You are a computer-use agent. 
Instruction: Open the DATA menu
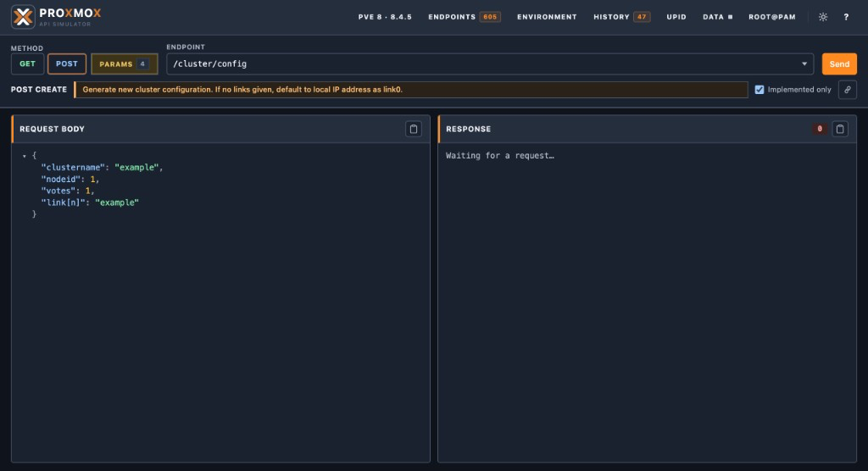[x=717, y=17]
